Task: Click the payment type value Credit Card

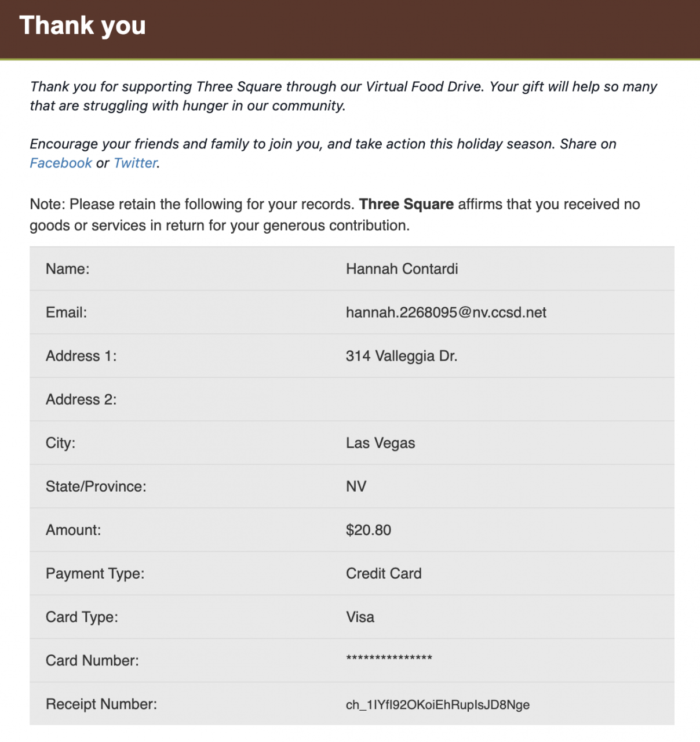Action: tap(384, 573)
